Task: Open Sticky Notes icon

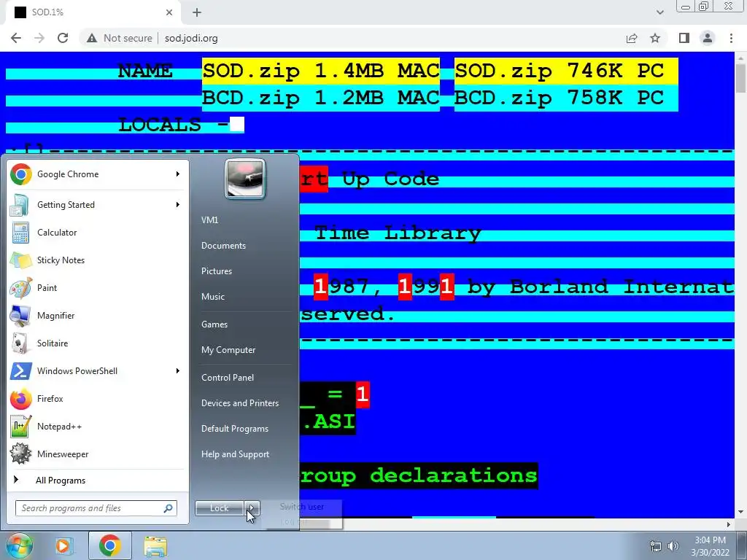Action: click(21, 260)
